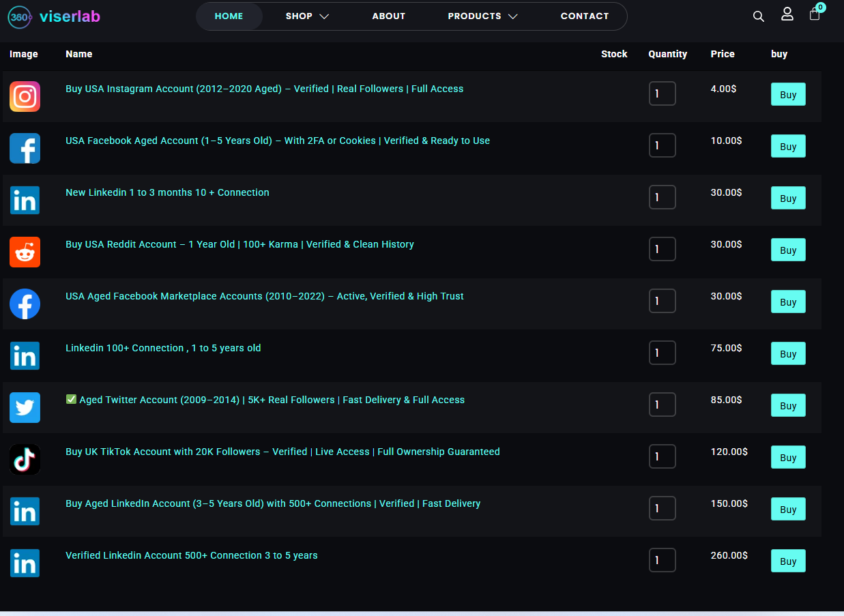Buy the USA Facebook Aged Account
The height and width of the screenshot is (616, 844).
pos(788,147)
